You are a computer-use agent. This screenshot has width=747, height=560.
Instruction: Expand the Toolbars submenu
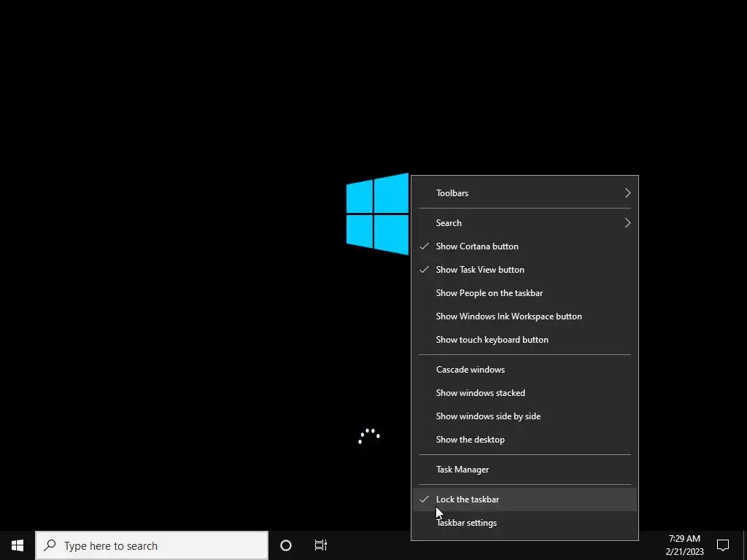coord(525,192)
